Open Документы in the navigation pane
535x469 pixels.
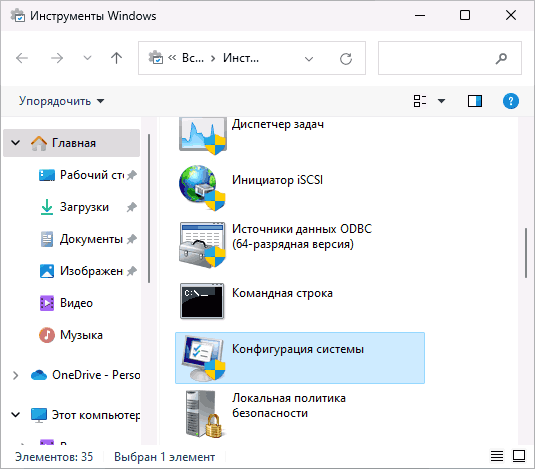[x=91, y=239]
